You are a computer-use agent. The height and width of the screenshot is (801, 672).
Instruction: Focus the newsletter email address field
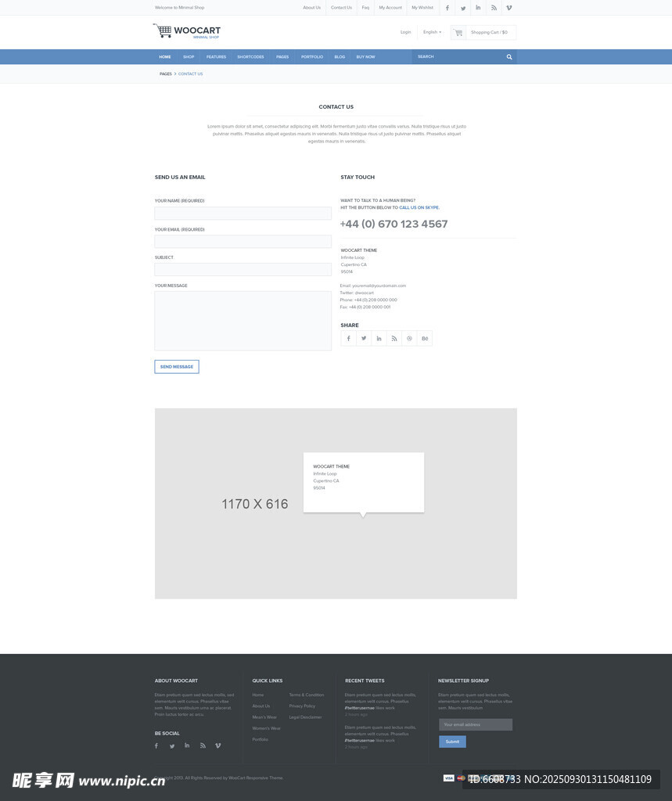476,724
